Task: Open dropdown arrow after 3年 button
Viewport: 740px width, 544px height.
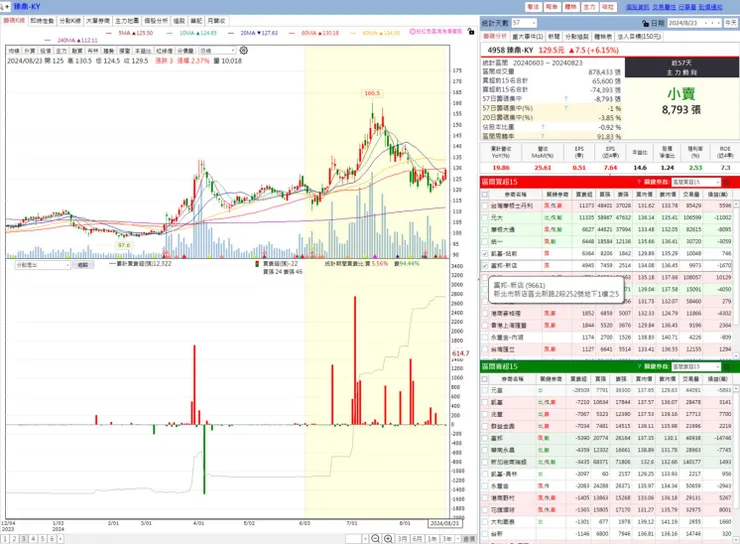Action: pyautogui.click(x=458, y=538)
